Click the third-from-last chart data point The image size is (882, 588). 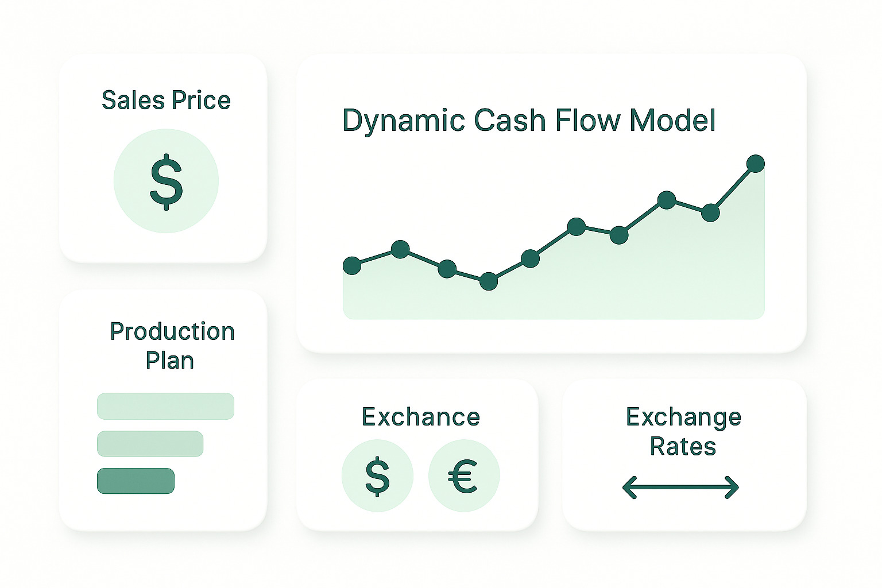click(x=666, y=200)
